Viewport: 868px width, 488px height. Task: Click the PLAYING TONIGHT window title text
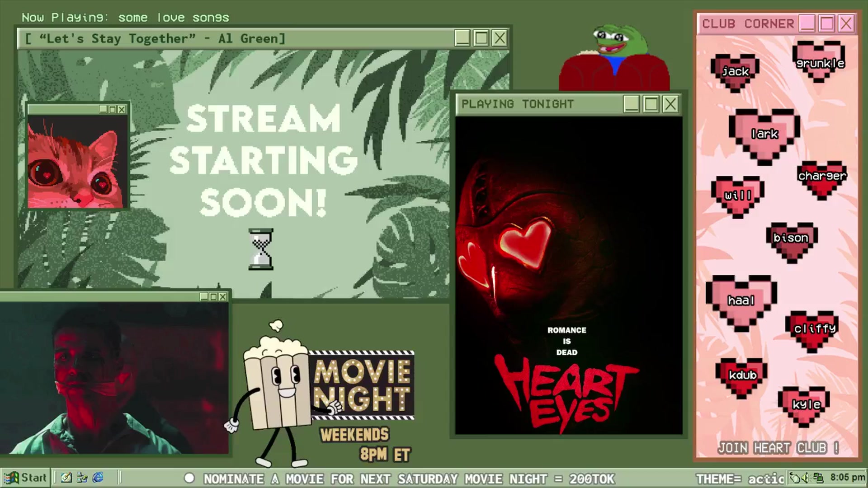(x=518, y=104)
